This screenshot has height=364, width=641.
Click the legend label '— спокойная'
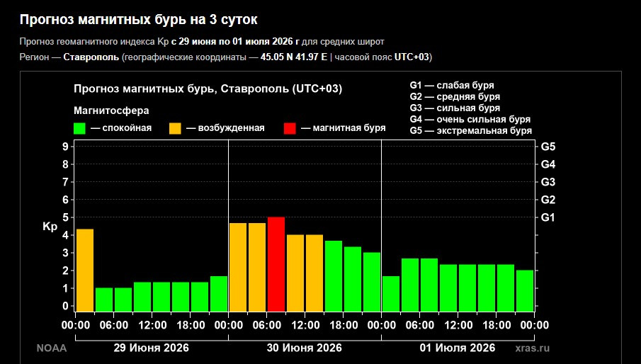click(x=121, y=128)
